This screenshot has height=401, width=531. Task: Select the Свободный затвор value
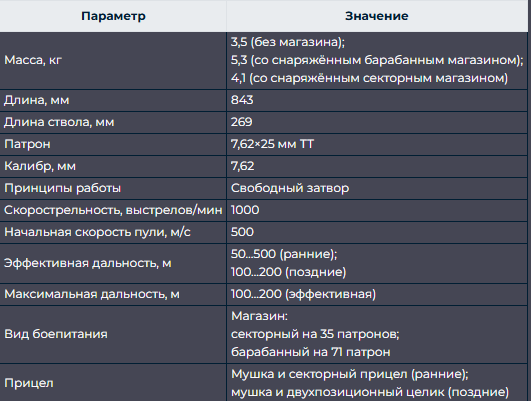click(x=290, y=188)
